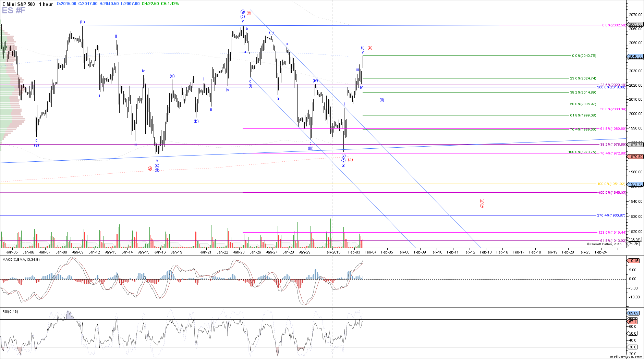Click the 2000.00 price axis label
Image resolution: width=644 pixels, height=359 pixels.
coord(636,114)
